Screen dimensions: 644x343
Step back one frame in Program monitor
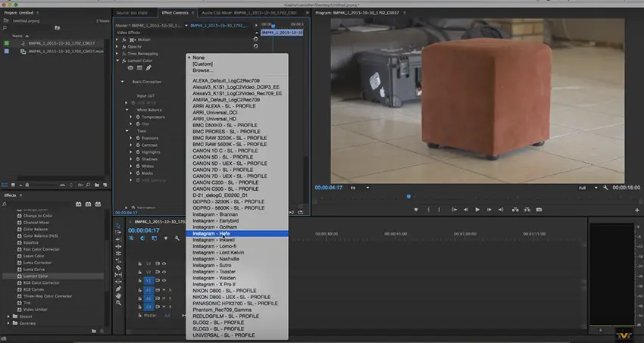pos(466,210)
